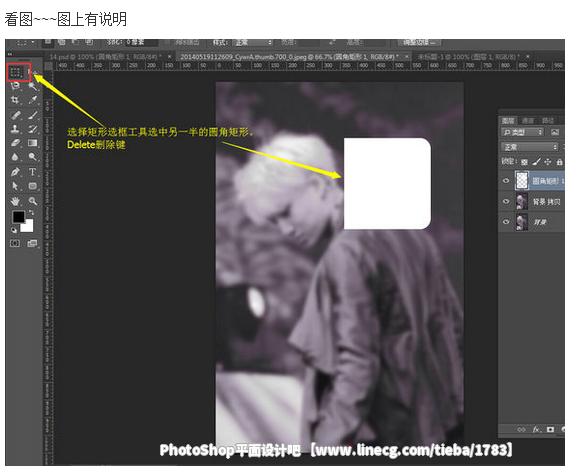Toggle lock all padlock icon
568x469 pixels.
[559, 162]
